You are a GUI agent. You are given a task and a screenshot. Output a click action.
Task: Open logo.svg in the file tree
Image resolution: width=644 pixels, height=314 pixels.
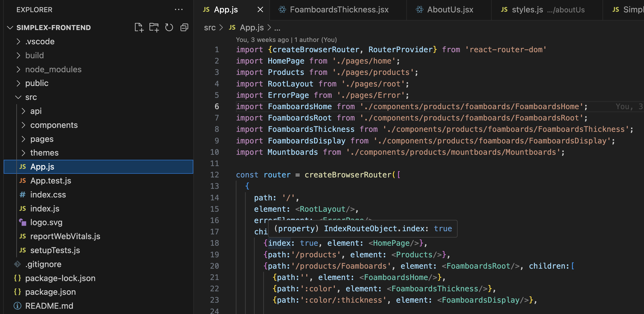coord(98,223)
